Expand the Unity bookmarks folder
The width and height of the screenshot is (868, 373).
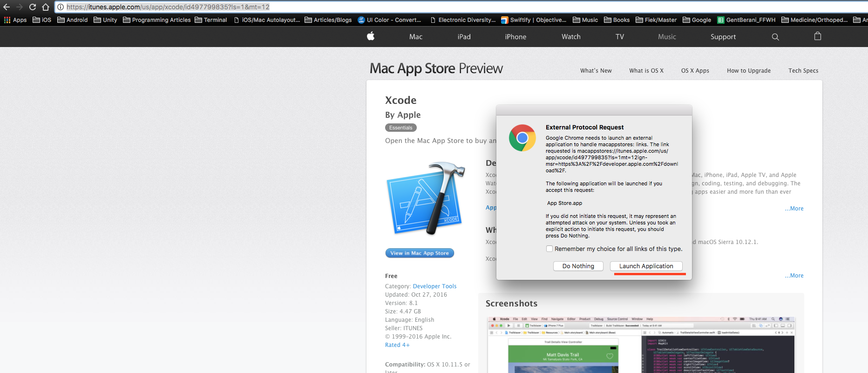105,20
